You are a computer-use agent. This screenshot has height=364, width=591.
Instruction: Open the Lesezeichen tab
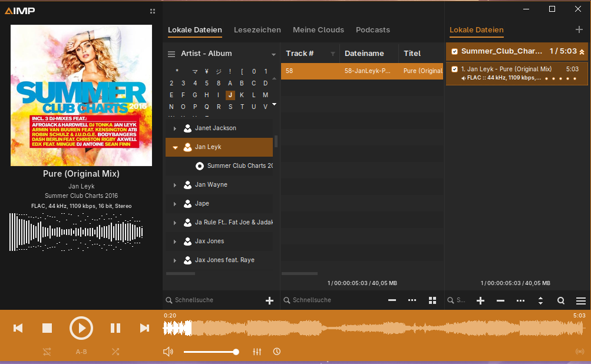257,30
